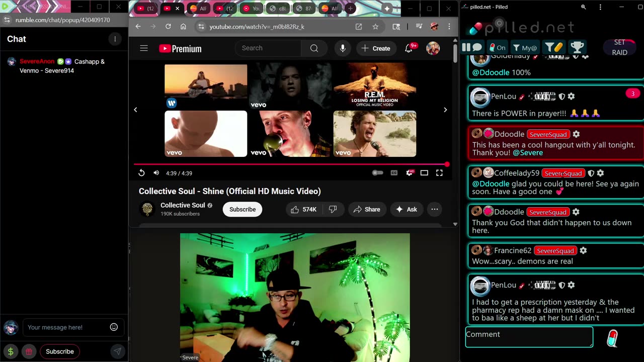Open the Warner guitarist sunset thumbnail
644x362 pixels.
point(206,85)
